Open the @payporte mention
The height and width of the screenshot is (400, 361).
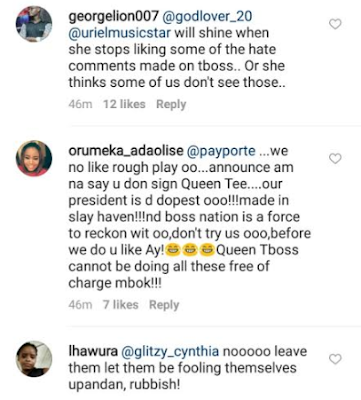click(x=221, y=151)
